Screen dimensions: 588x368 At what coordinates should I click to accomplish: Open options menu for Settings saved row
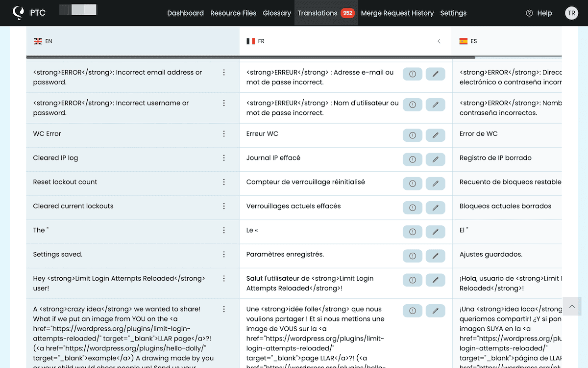pyautogui.click(x=224, y=254)
